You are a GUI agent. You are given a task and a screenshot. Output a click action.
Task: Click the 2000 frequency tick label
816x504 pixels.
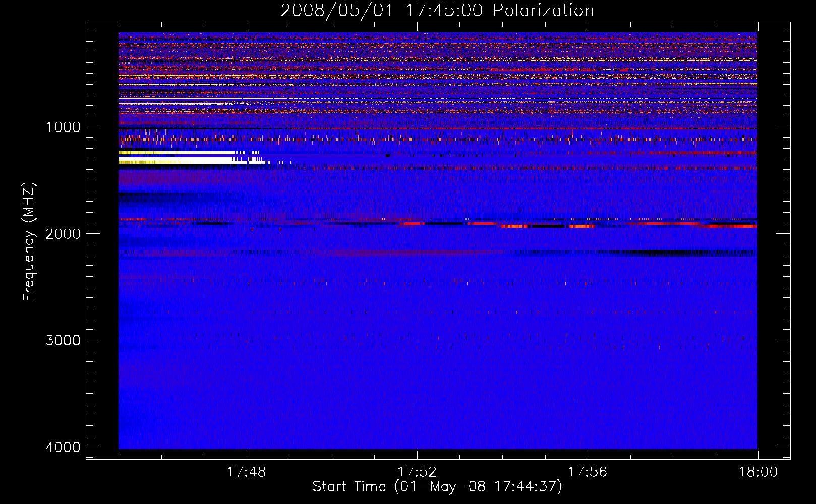[63, 233]
